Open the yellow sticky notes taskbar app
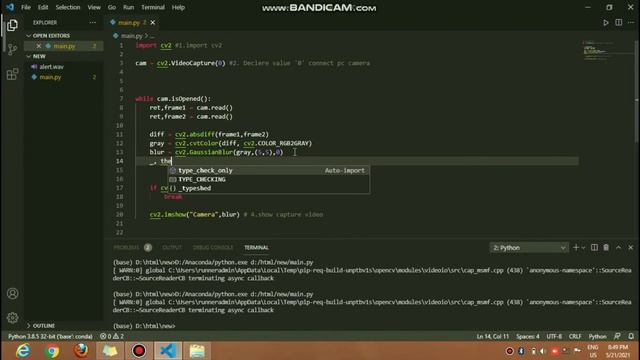 pos(110,351)
